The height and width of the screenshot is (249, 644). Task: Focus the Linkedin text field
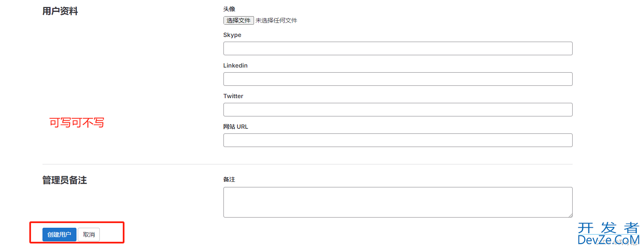click(x=398, y=79)
